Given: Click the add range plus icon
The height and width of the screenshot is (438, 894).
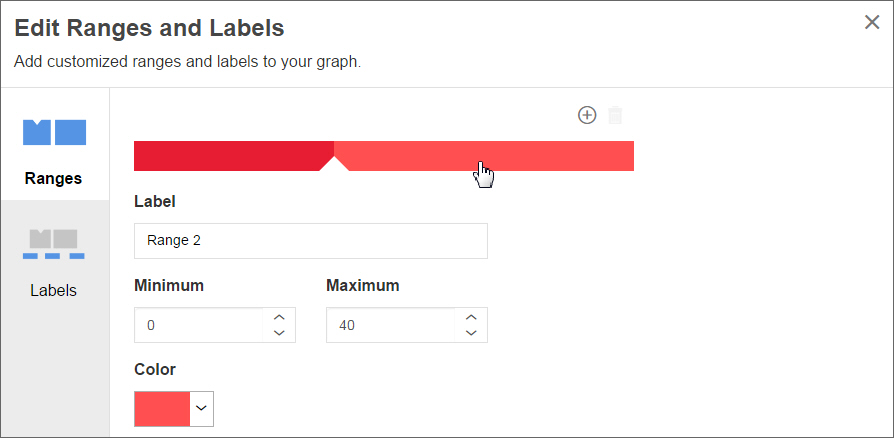Looking at the screenshot, I should click(x=587, y=115).
